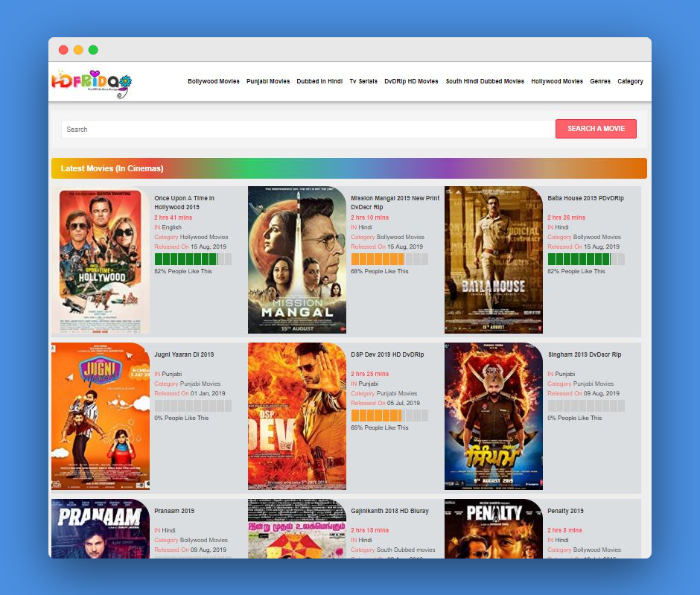Image resolution: width=700 pixels, height=595 pixels.
Task: Maximize window with the green button
Action: 93,50
